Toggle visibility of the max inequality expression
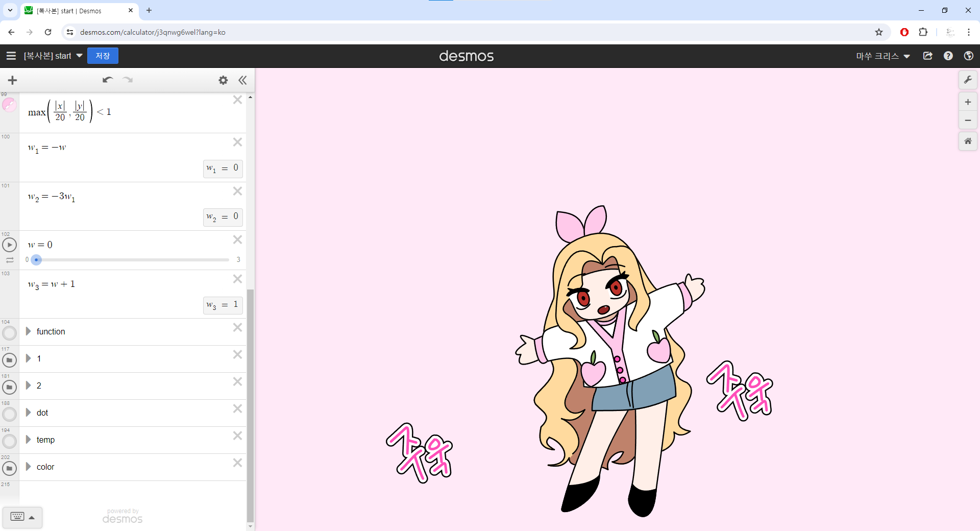 (x=9, y=105)
